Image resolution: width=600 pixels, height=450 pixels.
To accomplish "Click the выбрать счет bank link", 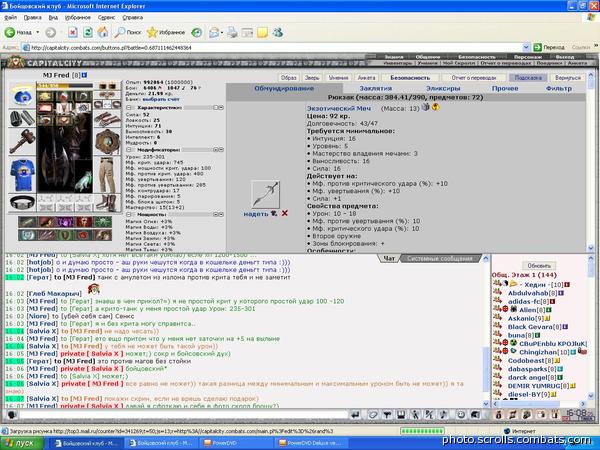I will [x=161, y=99].
